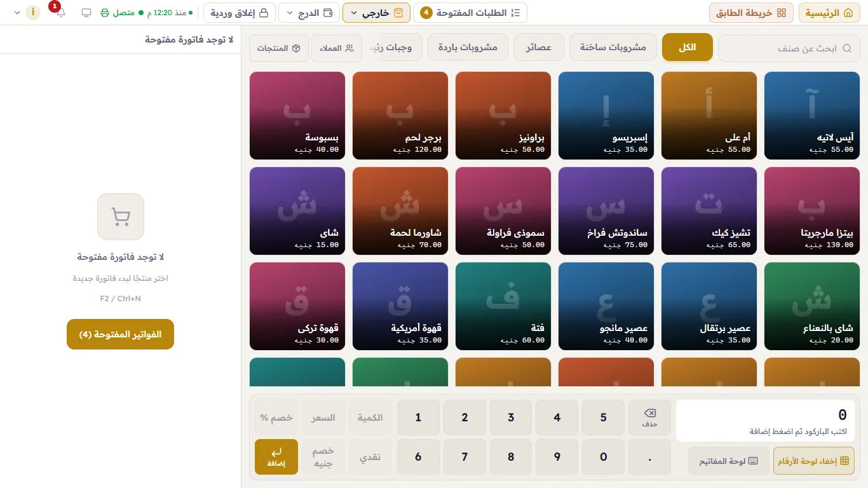The width and height of the screenshot is (868, 488).
Task: Click numpad digit 5
Action: pyautogui.click(x=604, y=417)
